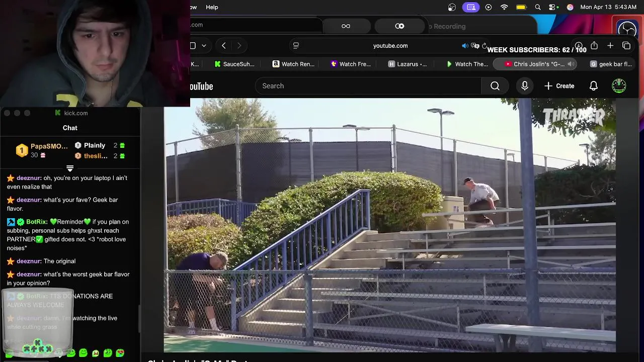The image size is (644, 362).
Task: Click deeznur in "The original" message
Action: (x=29, y=261)
